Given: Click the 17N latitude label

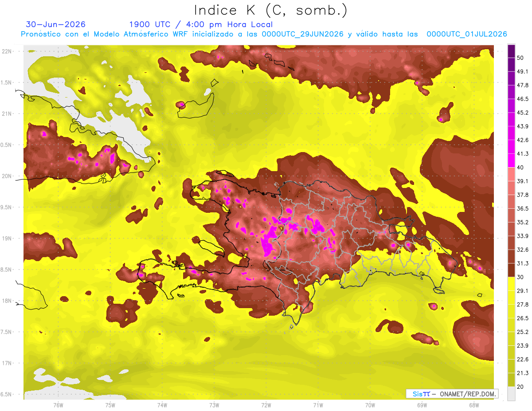Looking at the screenshot, I should pyautogui.click(x=7, y=363).
